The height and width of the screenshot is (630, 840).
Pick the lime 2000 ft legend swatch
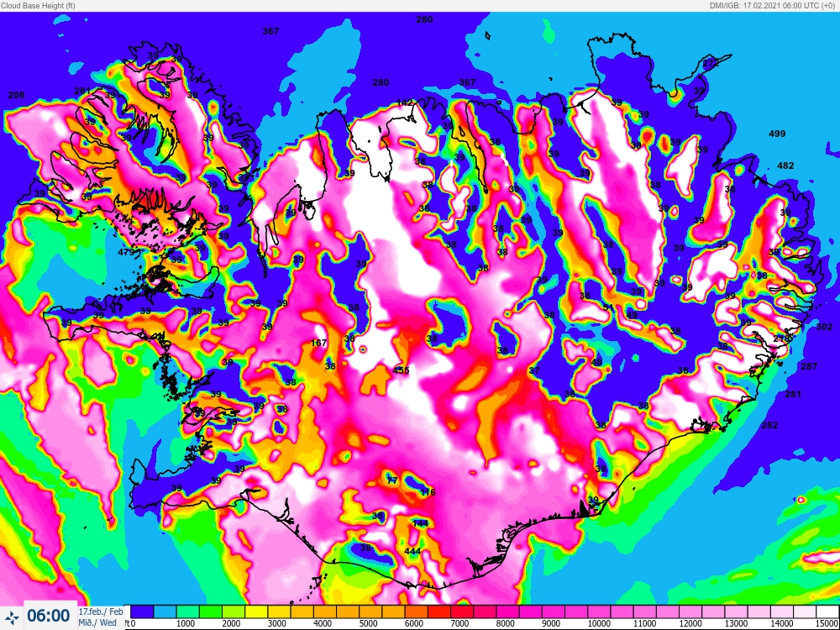[x=234, y=612]
